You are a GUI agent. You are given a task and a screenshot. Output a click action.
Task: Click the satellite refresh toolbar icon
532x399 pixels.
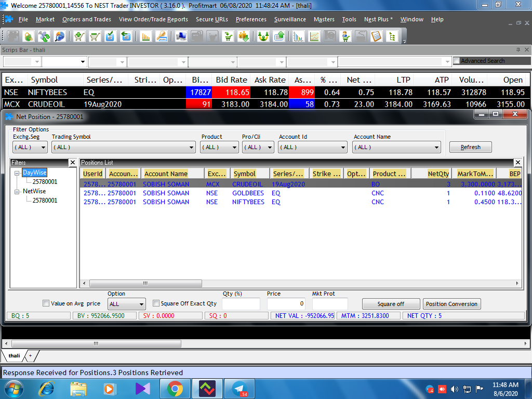click(x=44, y=36)
